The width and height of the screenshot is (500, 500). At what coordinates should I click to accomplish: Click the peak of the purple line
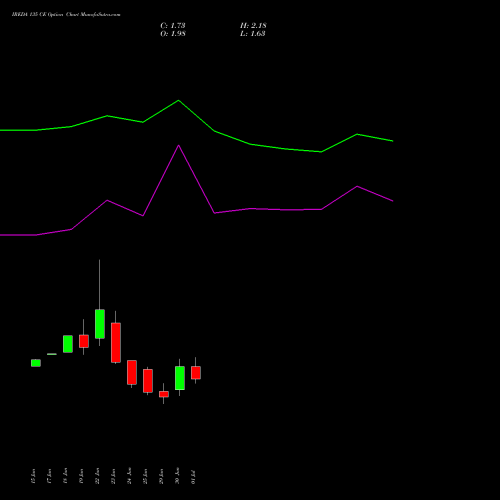pyautogui.click(x=179, y=145)
